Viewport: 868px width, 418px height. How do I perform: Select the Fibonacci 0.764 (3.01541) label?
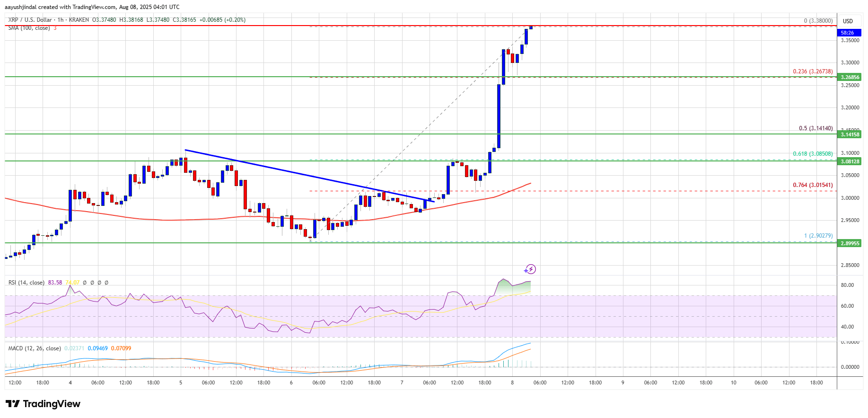pyautogui.click(x=813, y=185)
